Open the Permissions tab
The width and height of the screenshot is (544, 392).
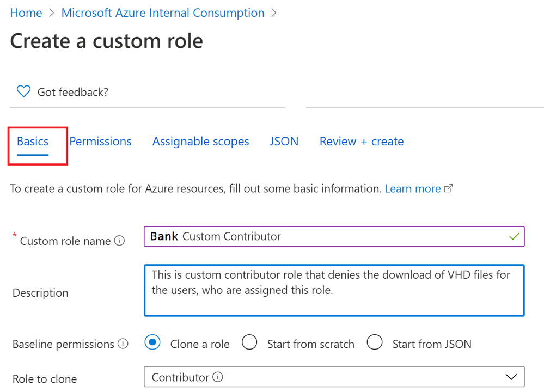click(x=100, y=142)
